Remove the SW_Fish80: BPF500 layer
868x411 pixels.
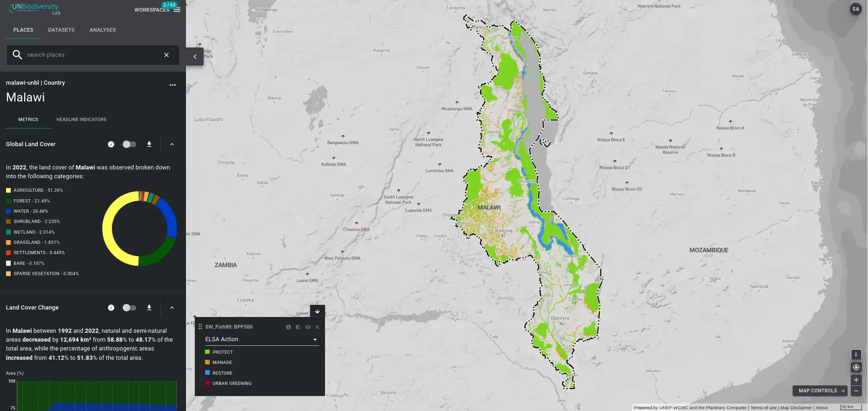[317, 327]
